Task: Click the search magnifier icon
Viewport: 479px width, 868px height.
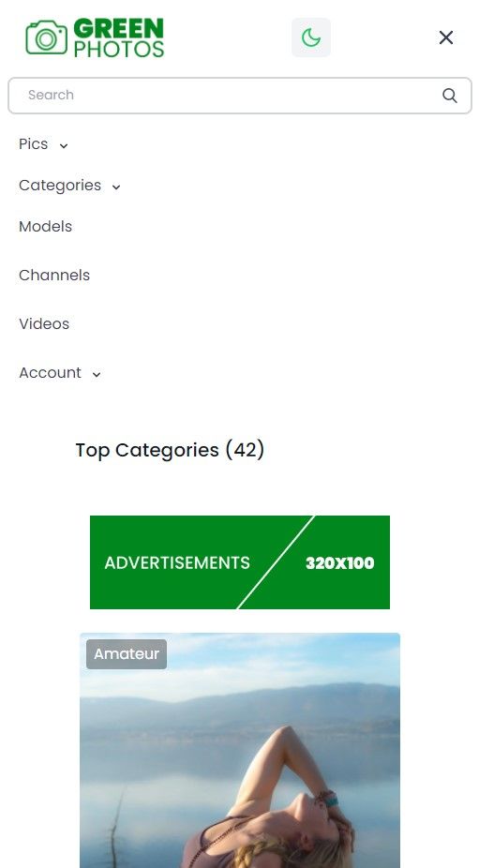Action: click(450, 96)
